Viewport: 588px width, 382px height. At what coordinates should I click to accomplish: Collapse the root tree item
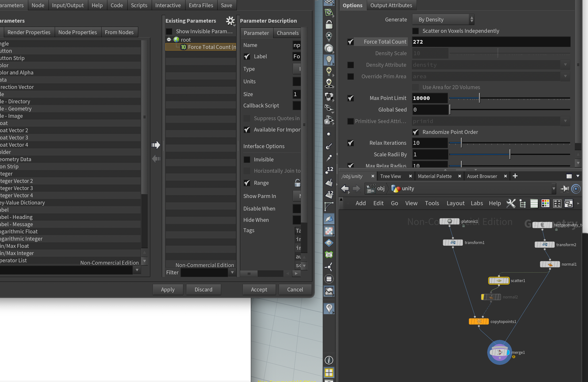point(169,40)
